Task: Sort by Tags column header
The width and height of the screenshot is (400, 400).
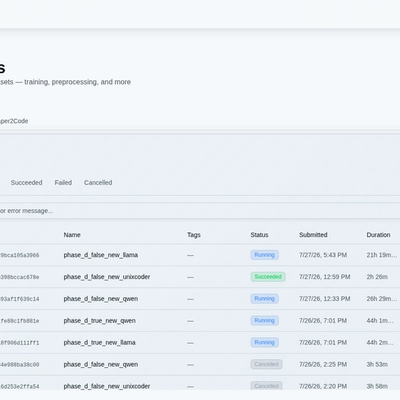Action: [194, 235]
